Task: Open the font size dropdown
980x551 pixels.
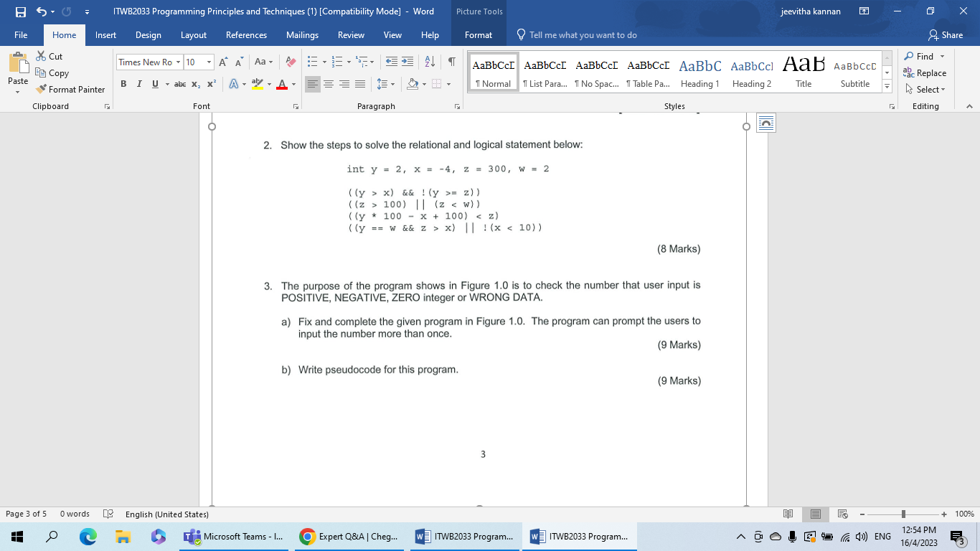Action: click(x=209, y=62)
